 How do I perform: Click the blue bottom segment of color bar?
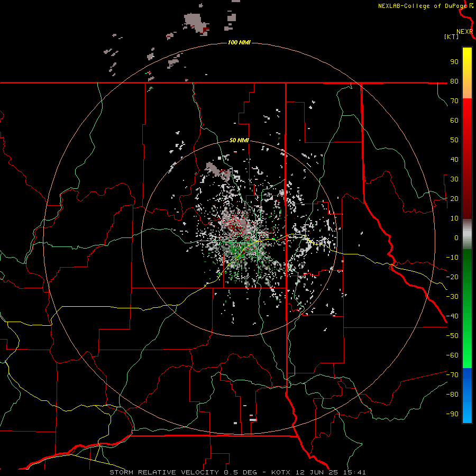tap(467, 396)
